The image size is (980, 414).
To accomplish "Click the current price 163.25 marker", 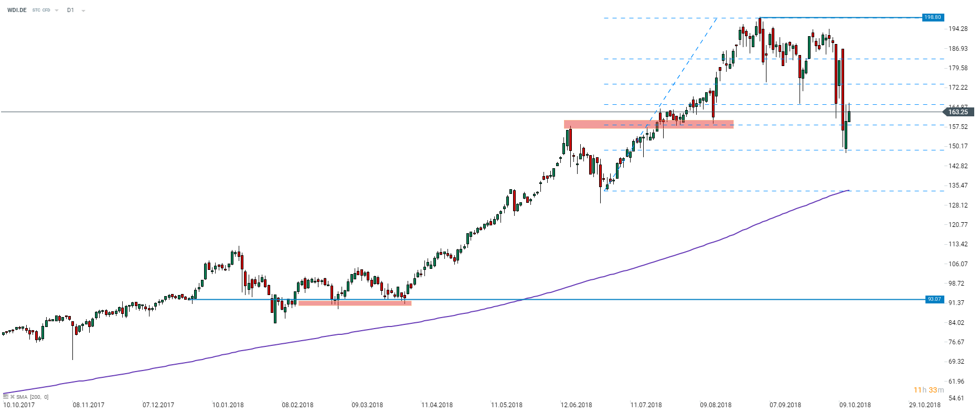I will pos(958,112).
